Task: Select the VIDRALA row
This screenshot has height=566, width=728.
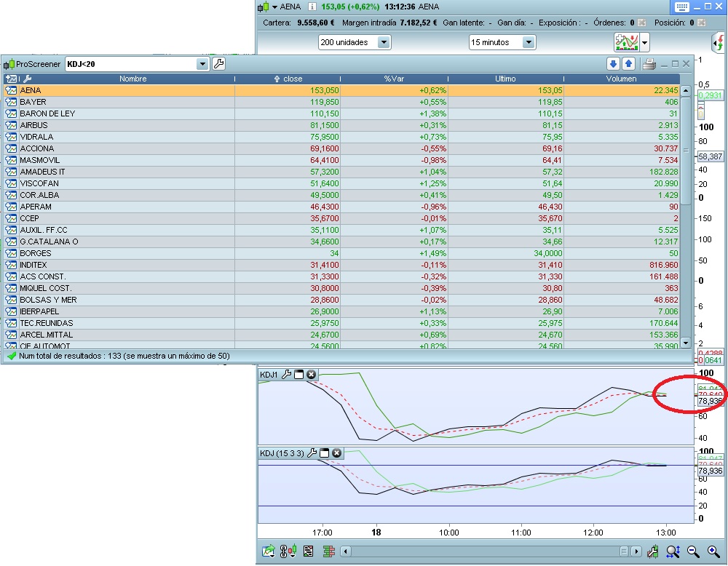Action: click(341, 137)
